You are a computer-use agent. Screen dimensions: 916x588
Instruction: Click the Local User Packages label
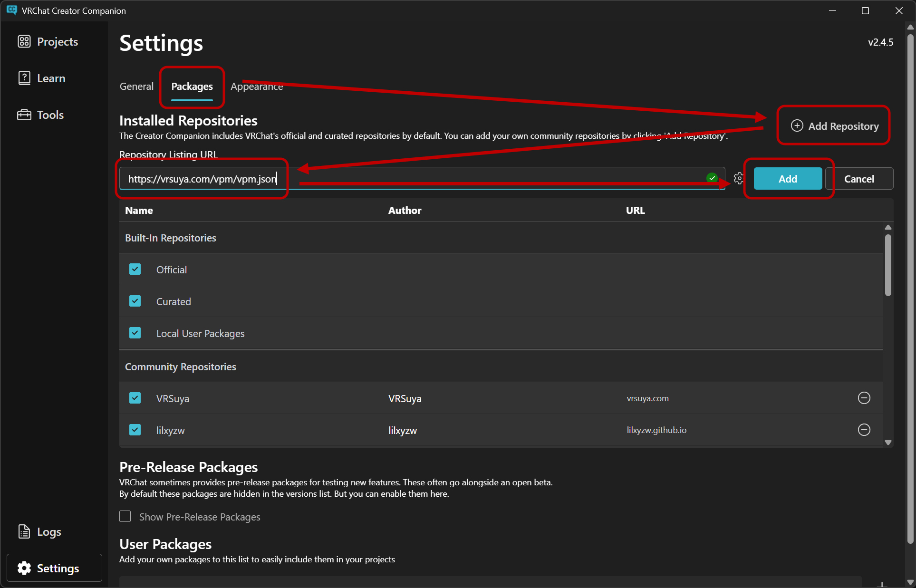tap(201, 333)
